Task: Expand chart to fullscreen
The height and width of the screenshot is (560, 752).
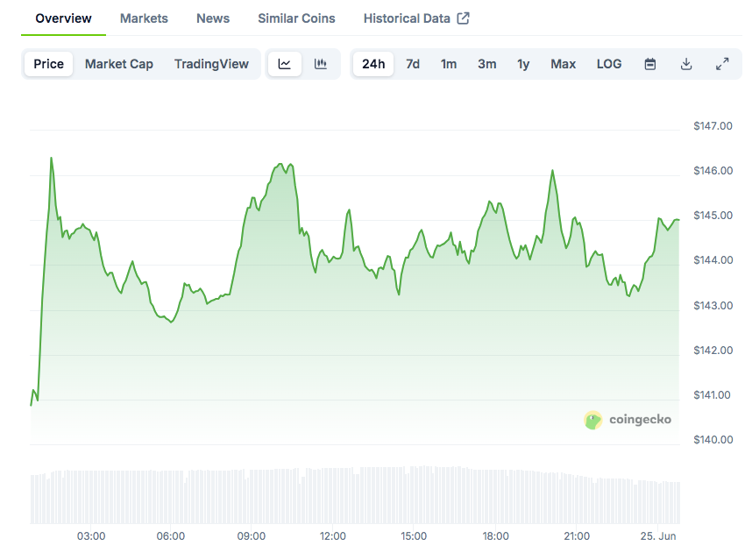Action: tap(722, 64)
